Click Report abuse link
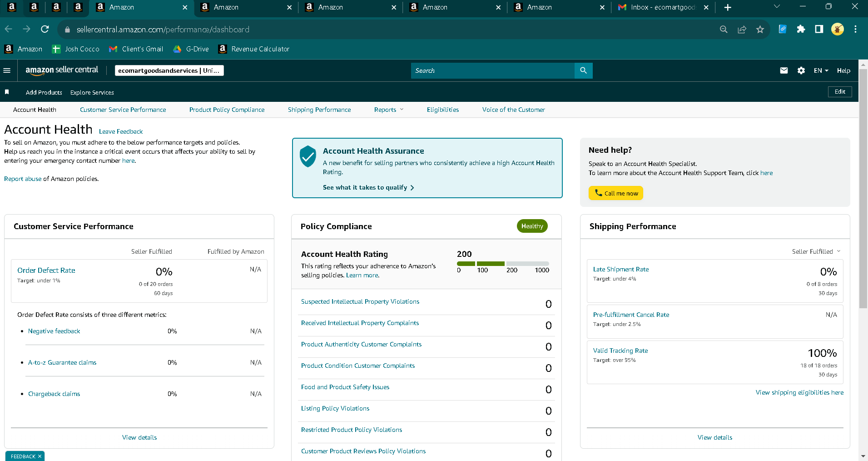 (x=23, y=179)
